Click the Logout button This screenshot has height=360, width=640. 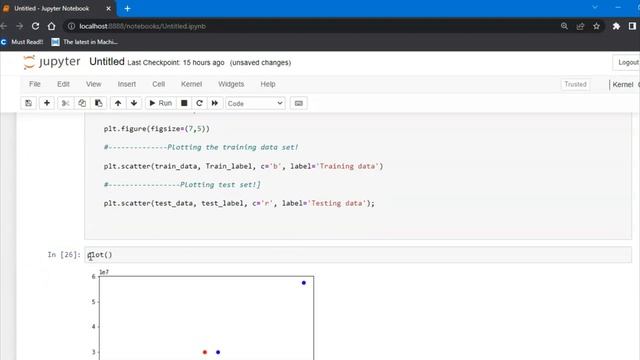pyautogui.click(x=627, y=62)
